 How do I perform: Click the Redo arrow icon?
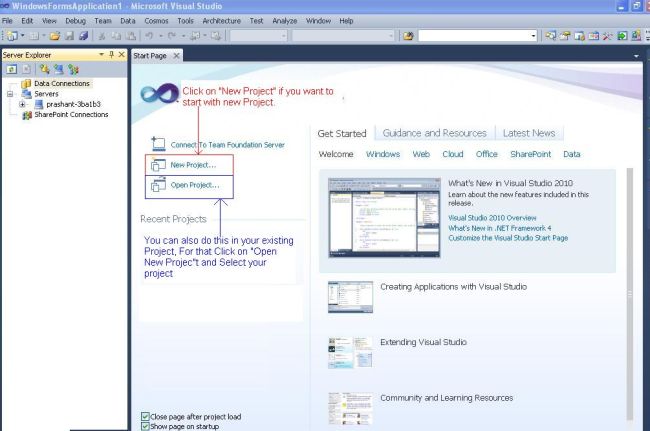coord(172,36)
